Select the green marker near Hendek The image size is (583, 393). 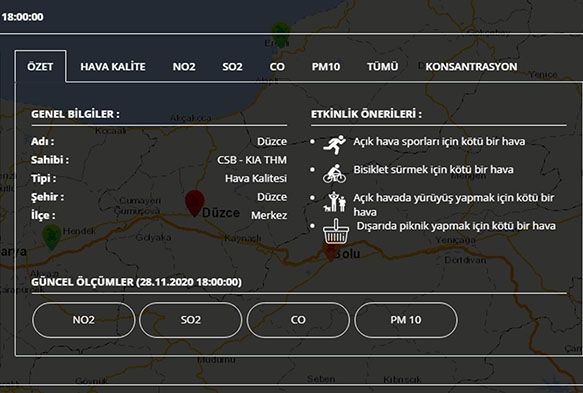point(52,237)
